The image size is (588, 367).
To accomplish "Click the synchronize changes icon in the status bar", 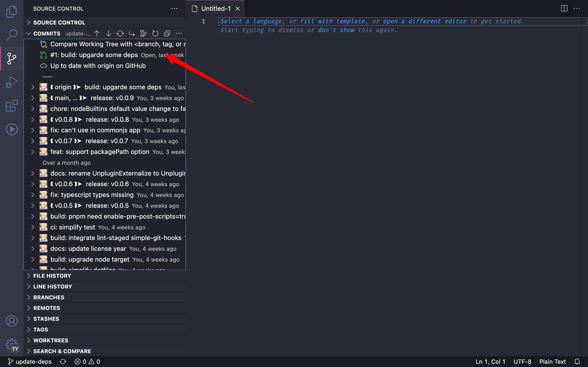I will [63, 361].
